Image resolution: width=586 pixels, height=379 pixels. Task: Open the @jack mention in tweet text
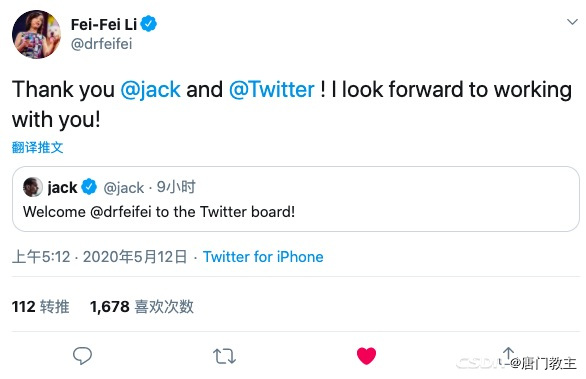[x=151, y=90]
